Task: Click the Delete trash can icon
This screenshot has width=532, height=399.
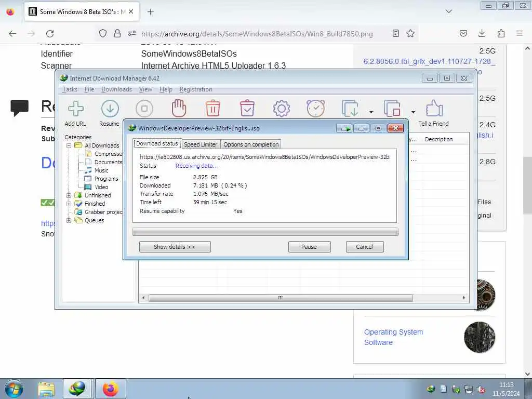Action: click(x=213, y=109)
